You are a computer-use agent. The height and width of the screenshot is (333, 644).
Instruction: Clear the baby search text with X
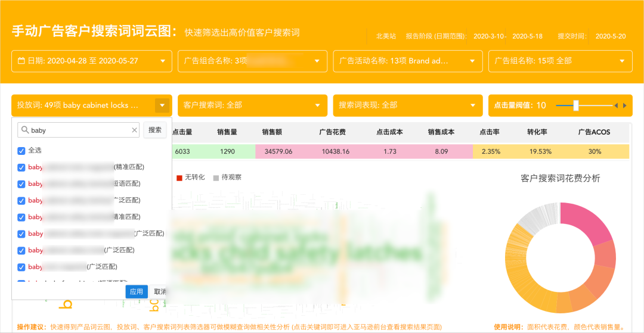tap(134, 130)
